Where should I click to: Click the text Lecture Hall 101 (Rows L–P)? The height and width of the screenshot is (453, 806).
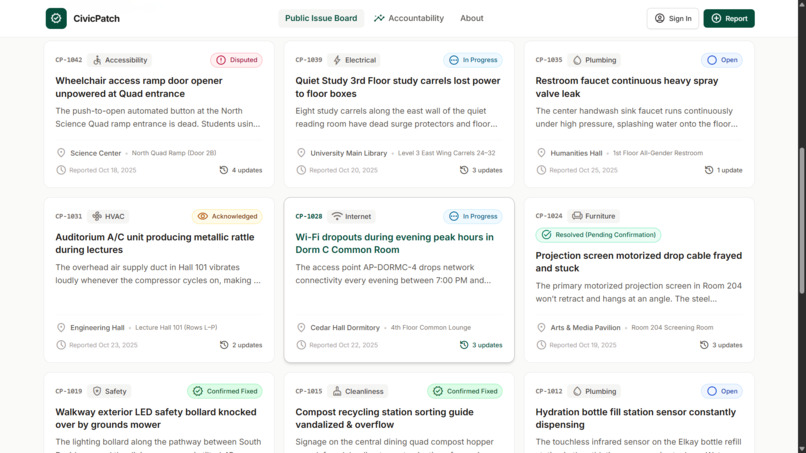[176, 328]
